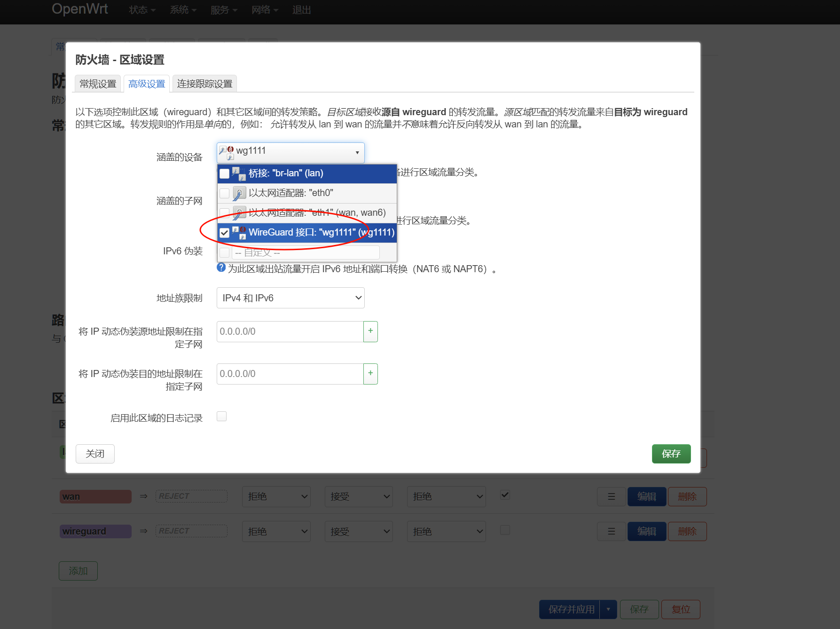This screenshot has width=840, height=629.
Task: Switch to the 常规设置 tab
Action: tap(98, 84)
